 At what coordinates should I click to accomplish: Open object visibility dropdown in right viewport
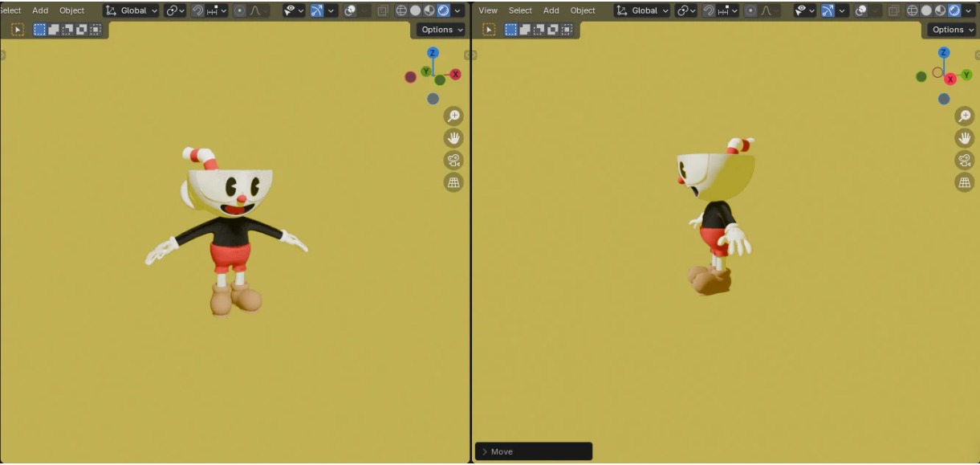(x=805, y=10)
